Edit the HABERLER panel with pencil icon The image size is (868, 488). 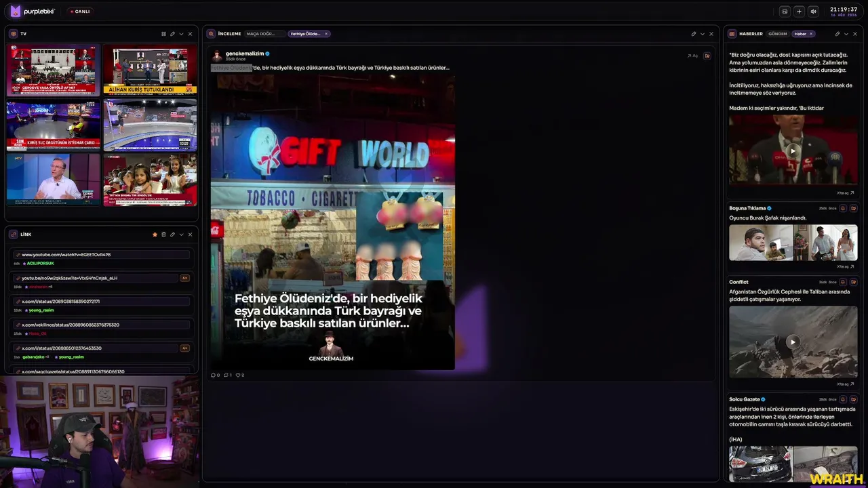coord(837,34)
